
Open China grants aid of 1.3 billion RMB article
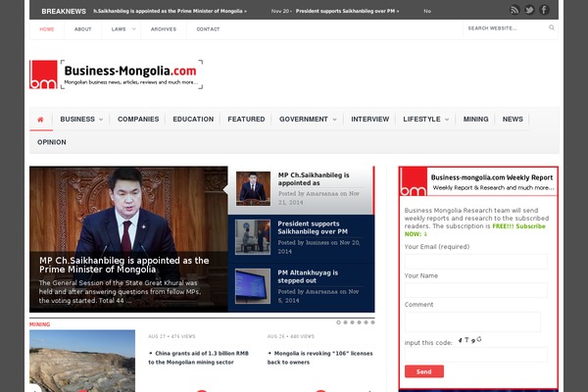tap(198, 358)
